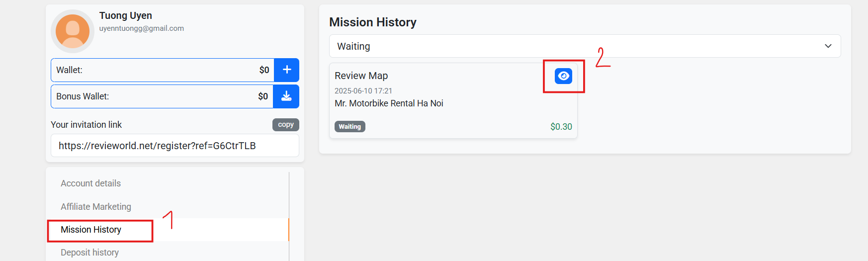Click the eye icon on Review Map card
The image size is (868, 261).
click(563, 76)
